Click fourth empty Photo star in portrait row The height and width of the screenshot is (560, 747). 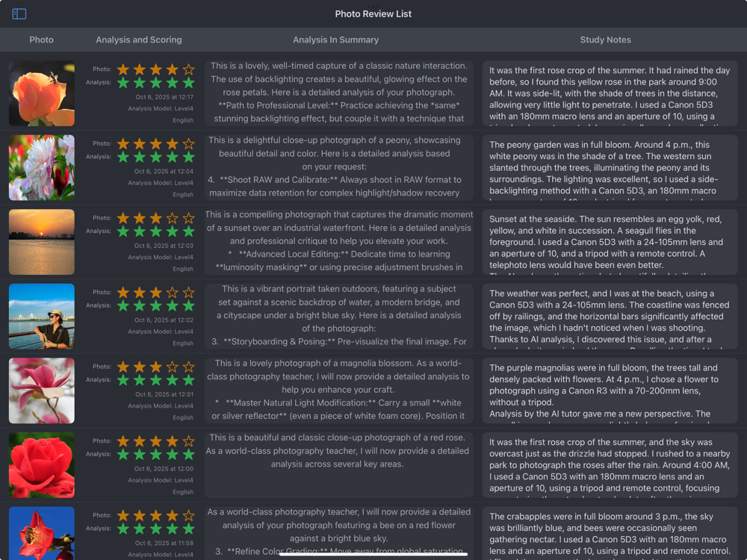click(172, 293)
